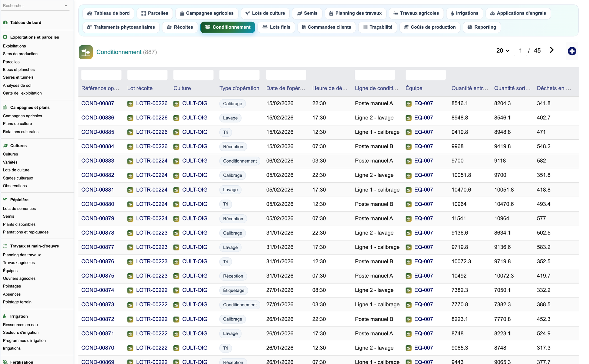Click the Équipe filter field
The image size is (589, 364).
click(426, 75)
